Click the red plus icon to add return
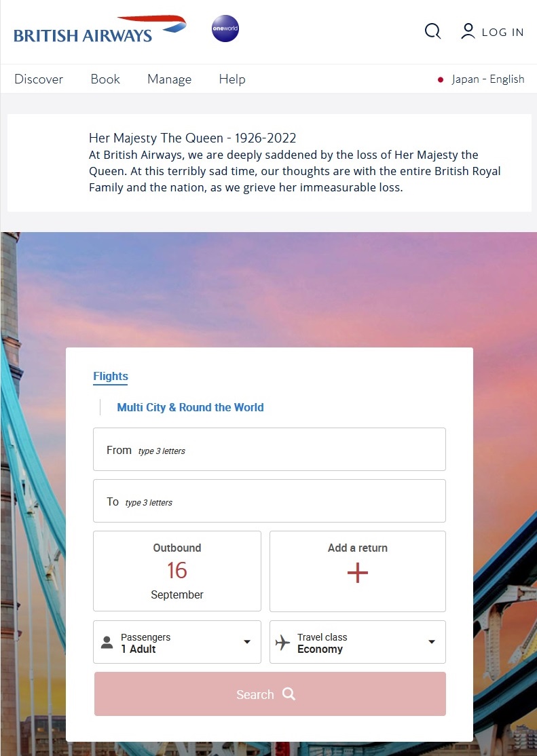 [358, 573]
